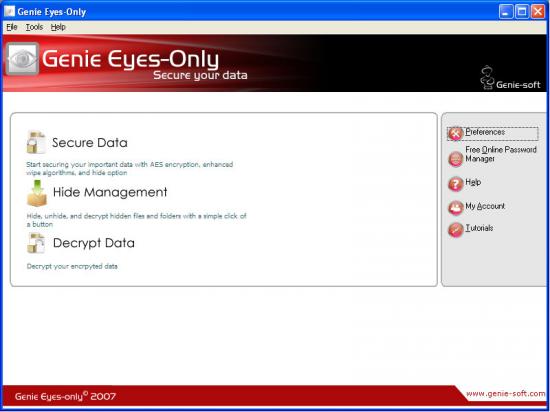The image size is (550, 412).
Task: Open Decrypt Data heading
Action: [94, 243]
